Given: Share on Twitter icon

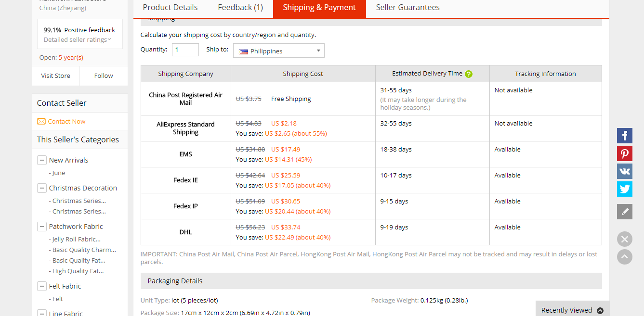Looking at the screenshot, I should coord(625,189).
